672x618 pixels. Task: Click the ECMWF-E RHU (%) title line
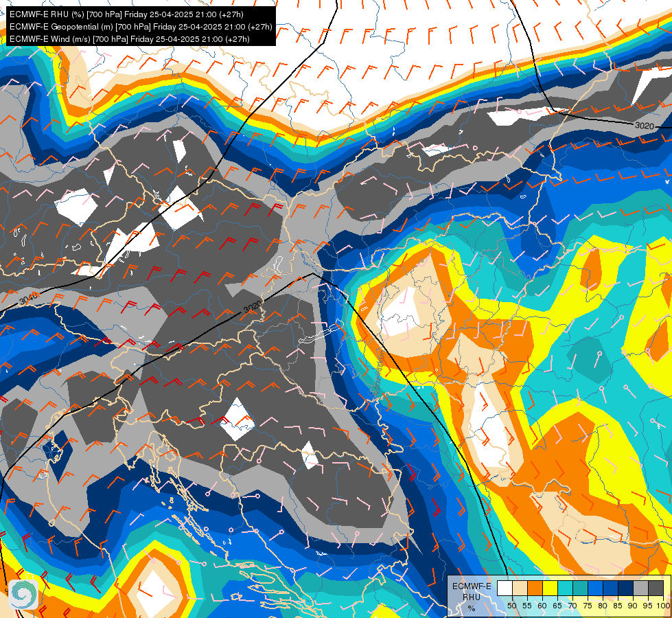tap(126, 14)
